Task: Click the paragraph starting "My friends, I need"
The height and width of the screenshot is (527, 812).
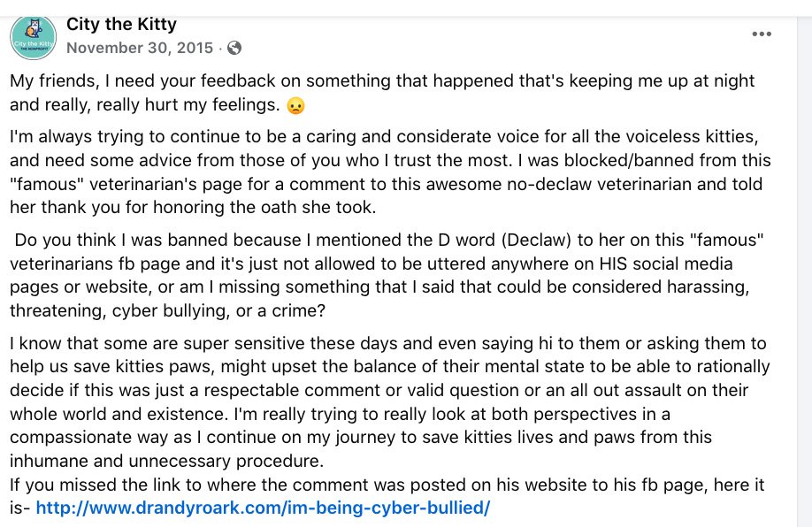Action: [x=382, y=93]
